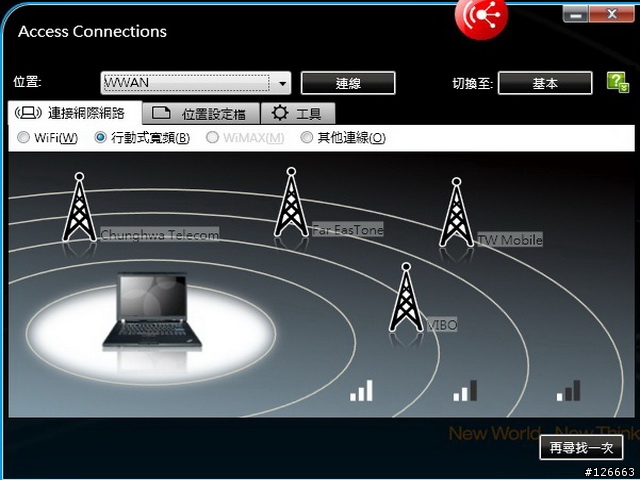
Task: Click the 連線 connect button
Action: click(348, 83)
